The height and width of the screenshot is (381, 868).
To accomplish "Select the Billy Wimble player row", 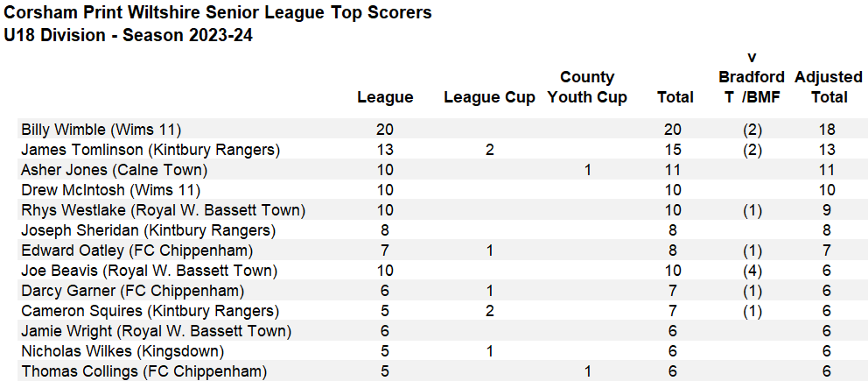I will tap(442, 130).
